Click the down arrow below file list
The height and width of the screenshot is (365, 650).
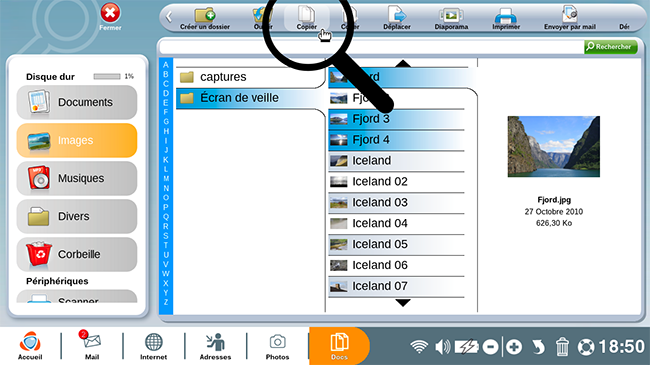coord(403,303)
